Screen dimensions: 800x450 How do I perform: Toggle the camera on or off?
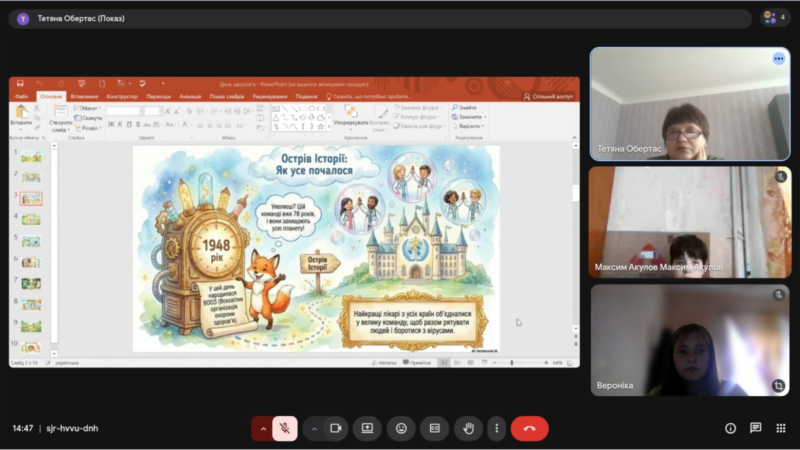336,428
